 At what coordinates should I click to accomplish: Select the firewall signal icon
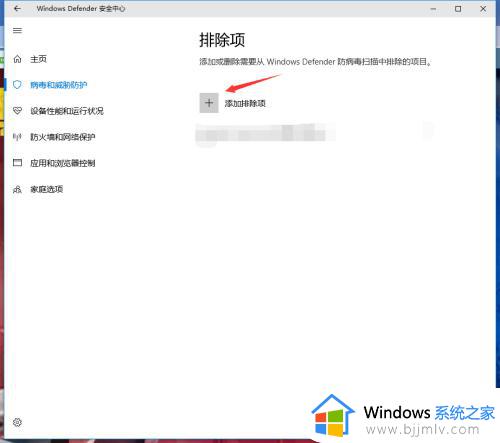point(17,137)
